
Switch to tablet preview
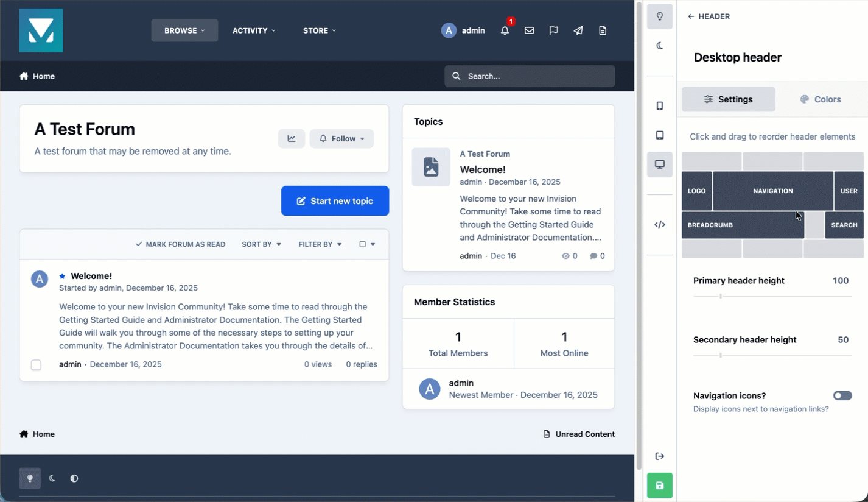(x=660, y=135)
